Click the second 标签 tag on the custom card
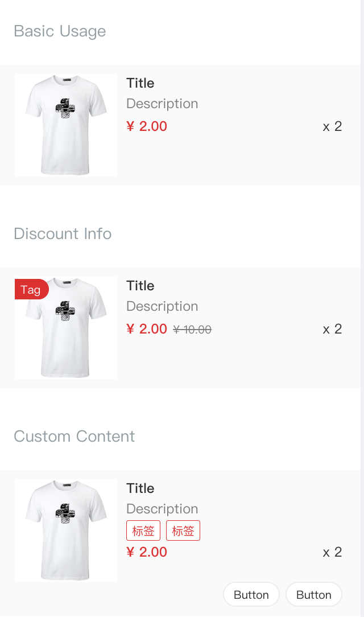Image resolution: width=364 pixels, height=617 pixels. [x=183, y=530]
